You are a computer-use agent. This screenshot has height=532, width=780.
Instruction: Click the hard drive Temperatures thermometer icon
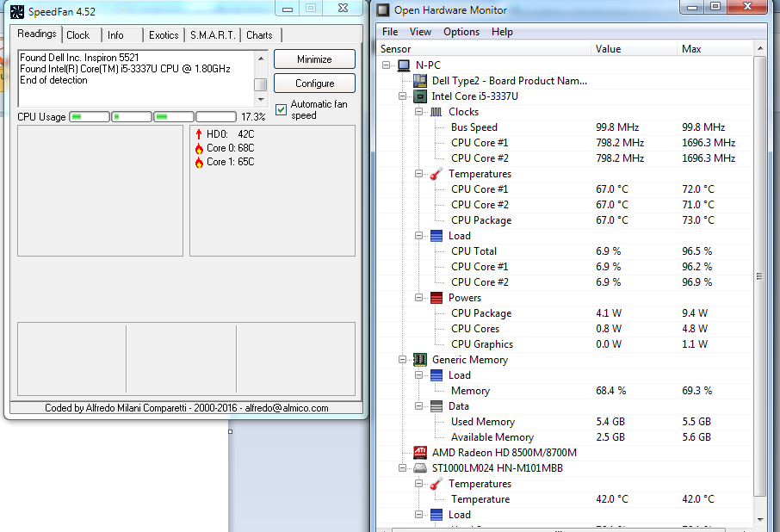click(436, 484)
